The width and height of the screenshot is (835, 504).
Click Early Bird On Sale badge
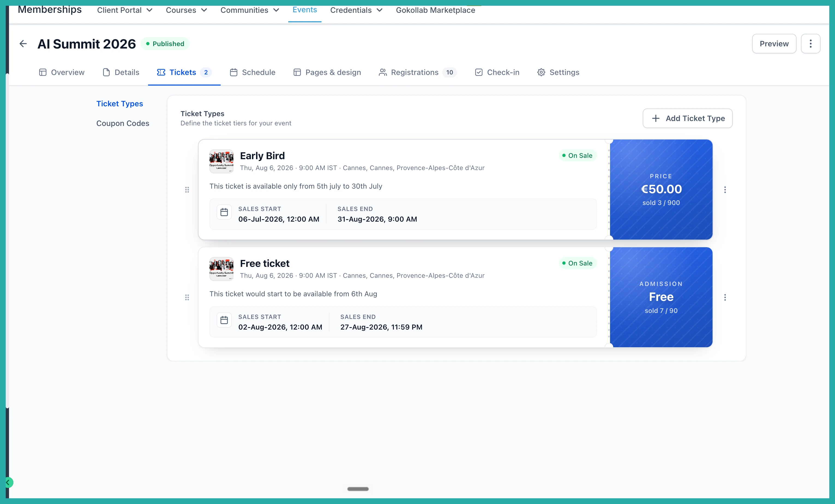click(578, 155)
